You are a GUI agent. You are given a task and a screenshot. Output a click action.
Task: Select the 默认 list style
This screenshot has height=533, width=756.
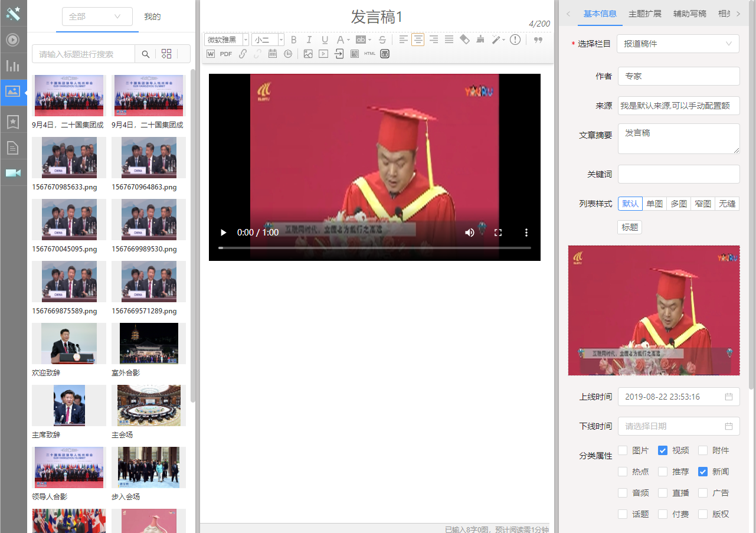pyautogui.click(x=630, y=204)
